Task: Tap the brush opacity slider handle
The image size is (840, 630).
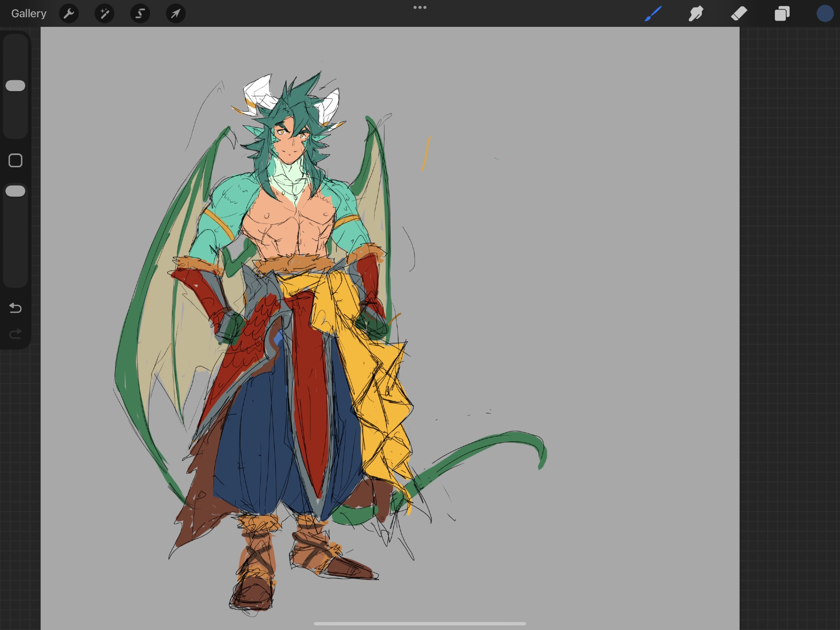Action: (x=16, y=191)
